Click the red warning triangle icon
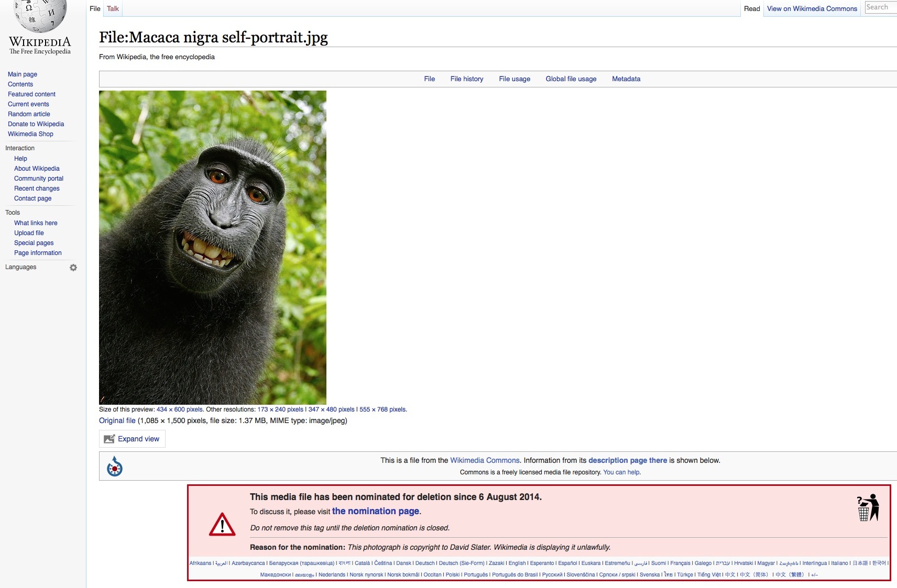The image size is (897, 588). pos(222,524)
